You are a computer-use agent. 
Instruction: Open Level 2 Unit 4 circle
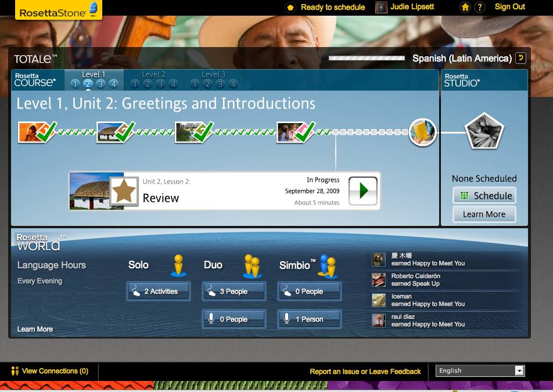tap(173, 84)
